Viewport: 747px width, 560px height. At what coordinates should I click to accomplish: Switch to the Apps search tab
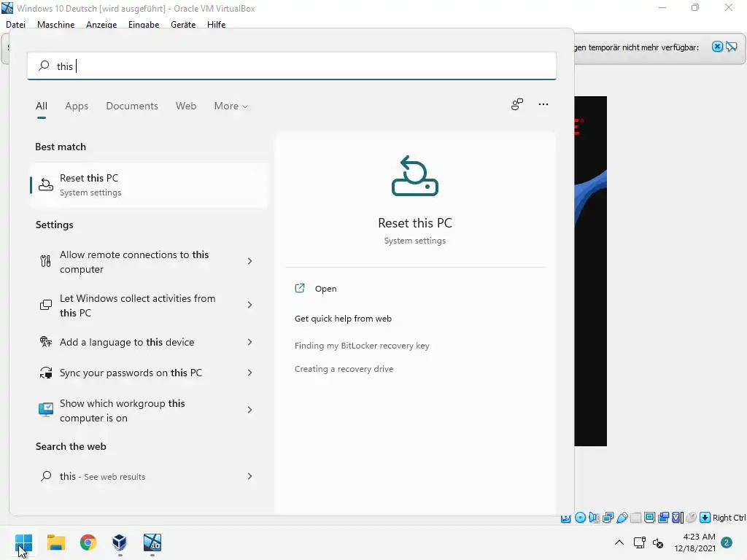(x=77, y=106)
